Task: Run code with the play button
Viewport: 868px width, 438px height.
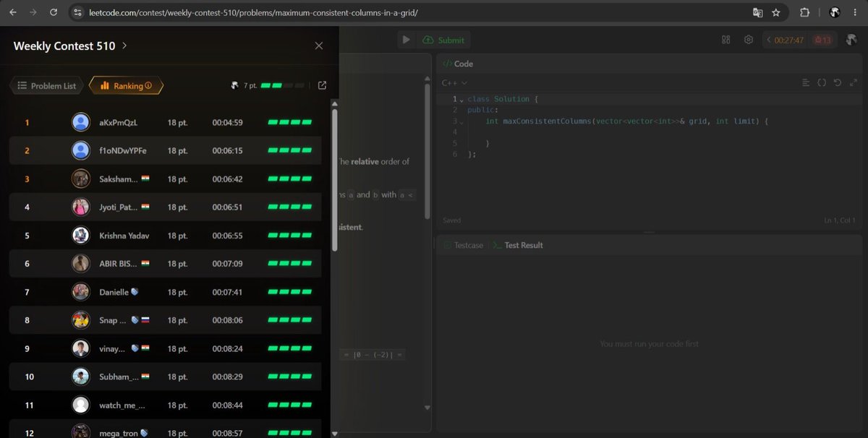Action: (406, 40)
